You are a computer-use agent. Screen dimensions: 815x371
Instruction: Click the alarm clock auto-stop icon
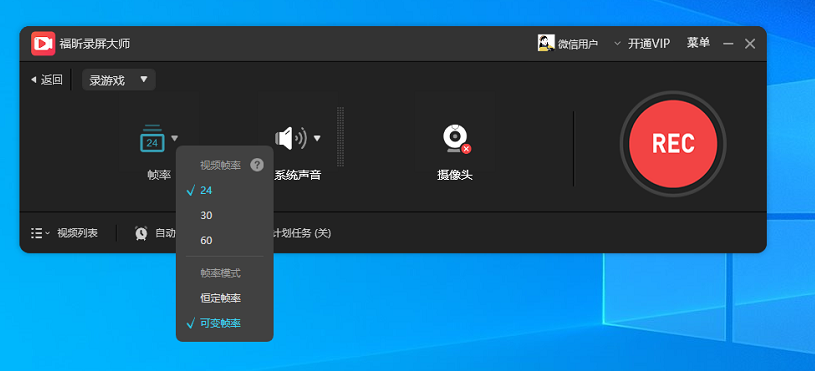click(x=141, y=233)
